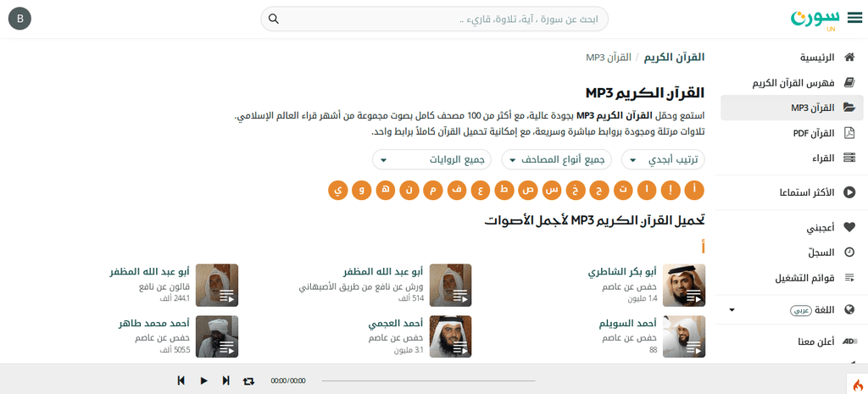Screen dimensions: 868x394
Task: Filter reciters by letter ص
Action: tap(528, 191)
